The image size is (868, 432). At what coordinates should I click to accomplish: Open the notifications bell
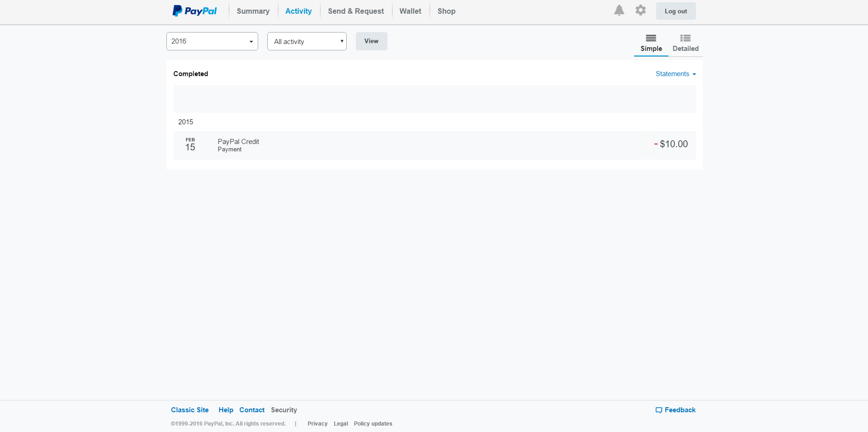click(619, 11)
